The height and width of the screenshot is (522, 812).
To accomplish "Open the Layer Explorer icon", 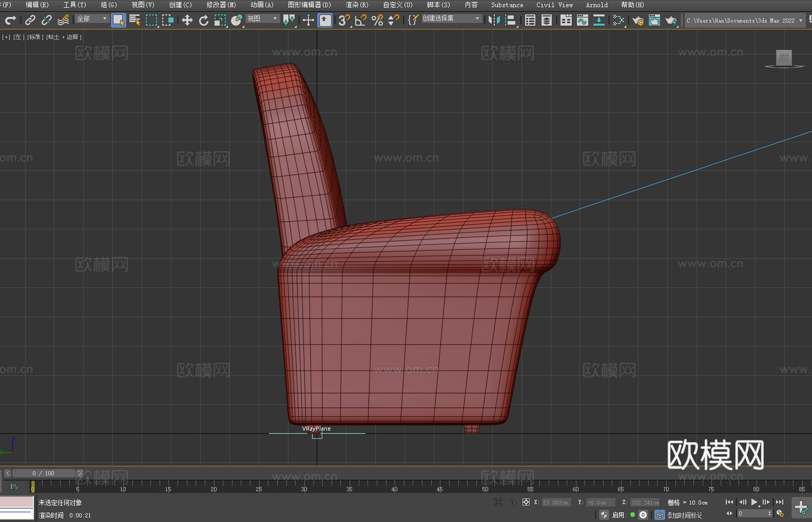I will 547,20.
